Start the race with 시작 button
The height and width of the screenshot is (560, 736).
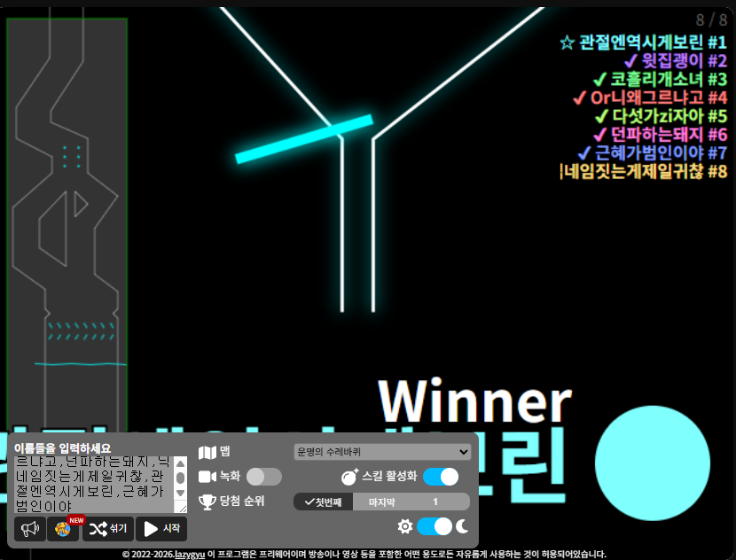point(161,529)
